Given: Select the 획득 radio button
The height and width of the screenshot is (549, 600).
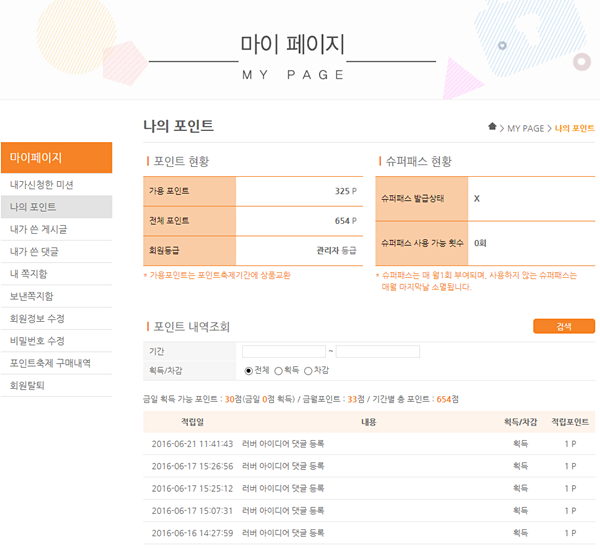Looking at the screenshot, I should (279, 370).
